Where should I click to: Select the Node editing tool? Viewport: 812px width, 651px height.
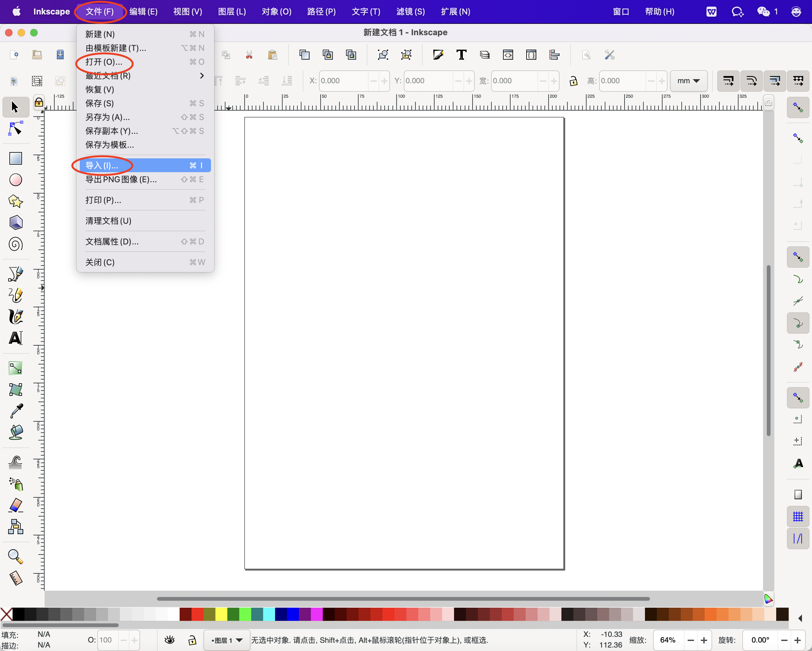pyautogui.click(x=15, y=129)
